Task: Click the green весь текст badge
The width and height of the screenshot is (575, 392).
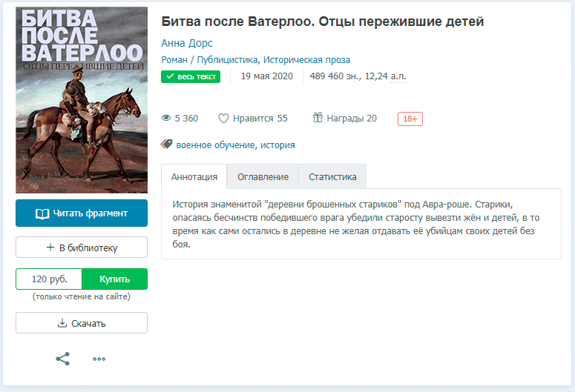Action: [191, 76]
